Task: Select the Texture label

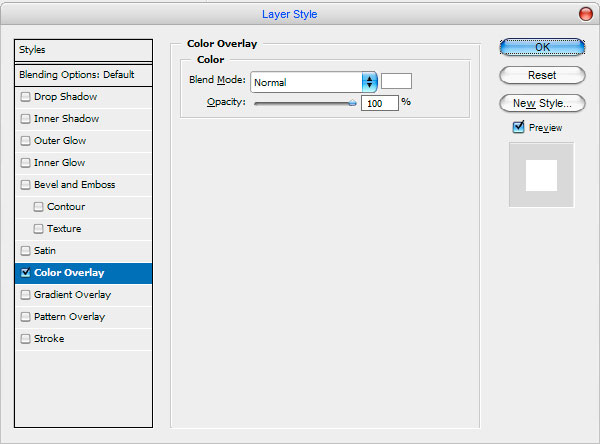Action: point(64,229)
